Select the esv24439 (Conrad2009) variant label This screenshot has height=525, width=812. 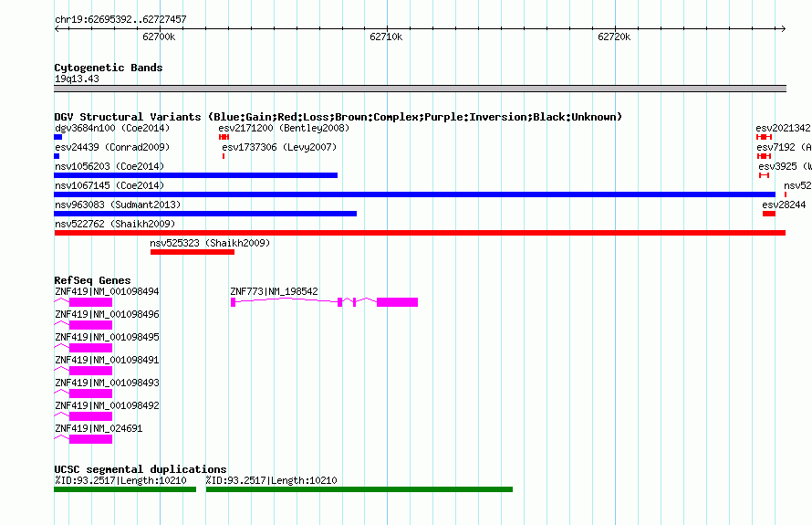112,147
